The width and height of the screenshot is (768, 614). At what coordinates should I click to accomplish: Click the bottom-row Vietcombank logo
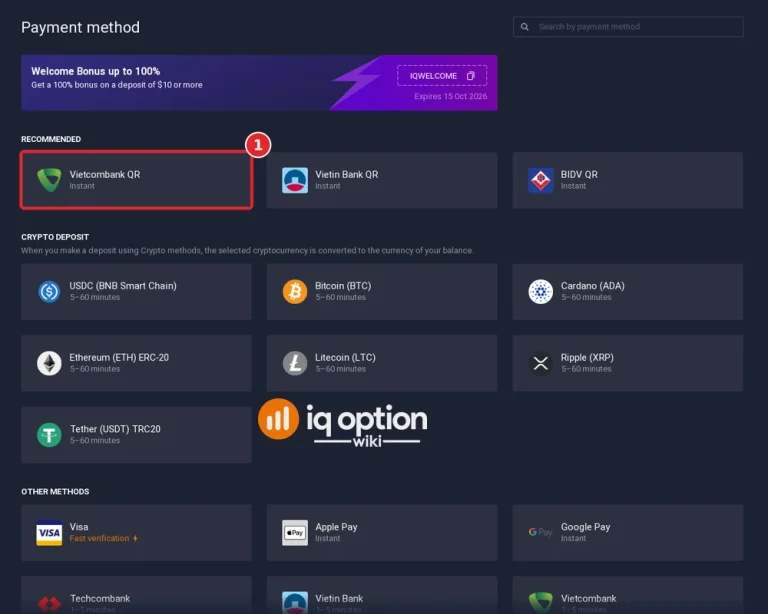click(x=541, y=602)
